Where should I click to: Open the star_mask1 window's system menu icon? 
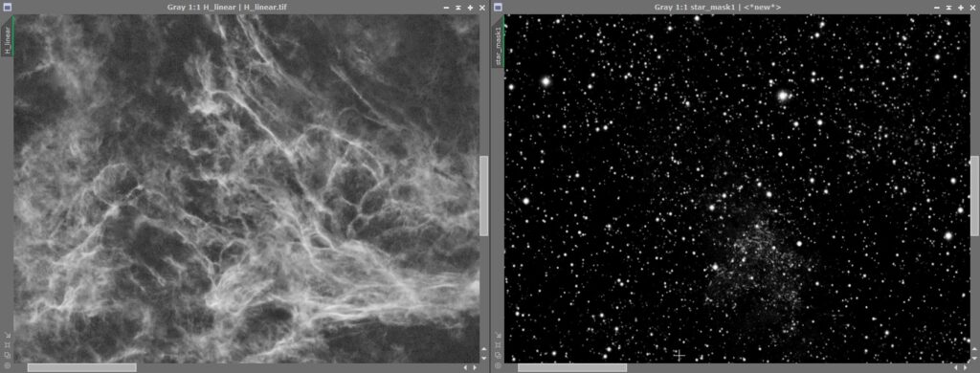498,8
